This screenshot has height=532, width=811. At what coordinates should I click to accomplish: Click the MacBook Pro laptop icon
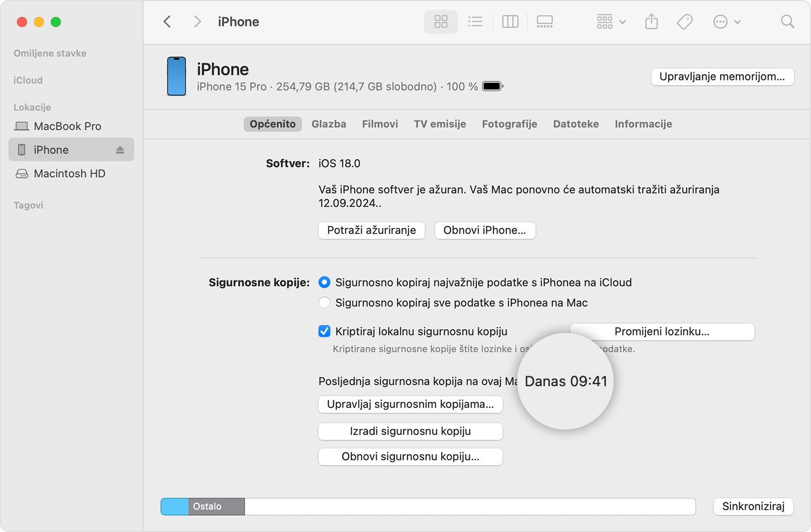[21, 126]
